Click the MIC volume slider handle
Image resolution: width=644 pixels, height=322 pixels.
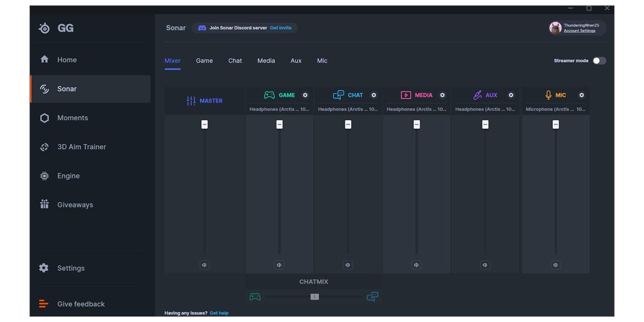[555, 125]
